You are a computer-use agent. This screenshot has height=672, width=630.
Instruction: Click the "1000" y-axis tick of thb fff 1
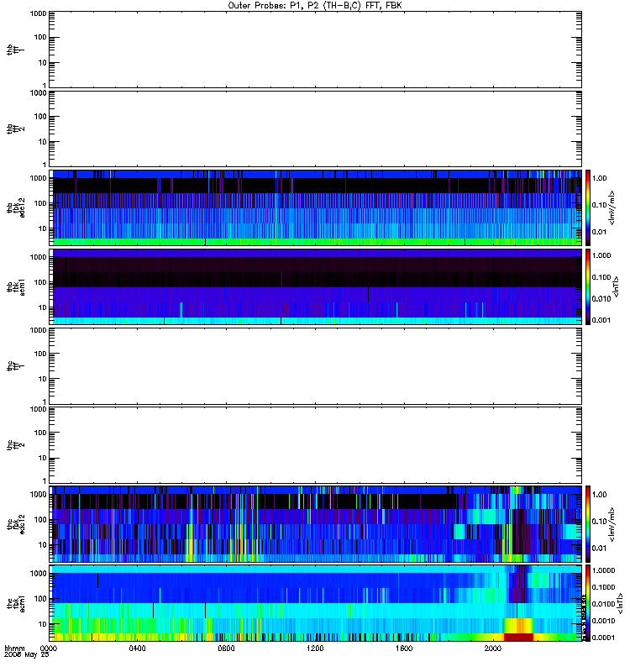[x=38, y=13]
